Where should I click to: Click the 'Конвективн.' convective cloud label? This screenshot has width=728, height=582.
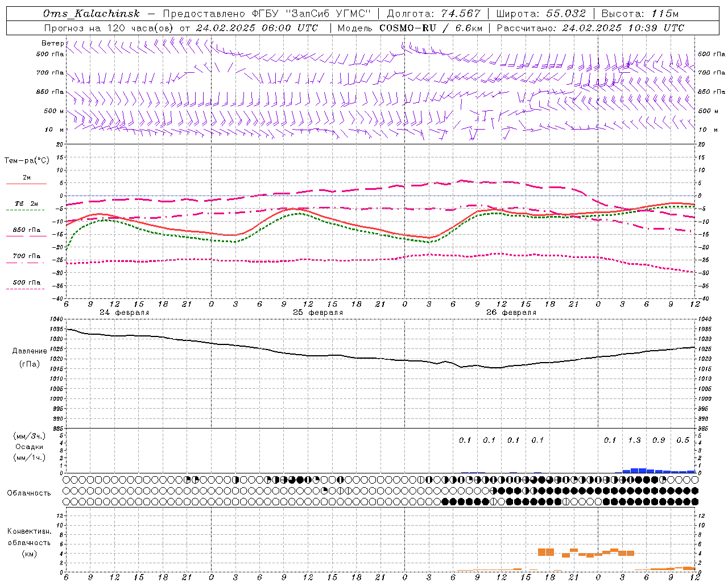(x=29, y=531)
